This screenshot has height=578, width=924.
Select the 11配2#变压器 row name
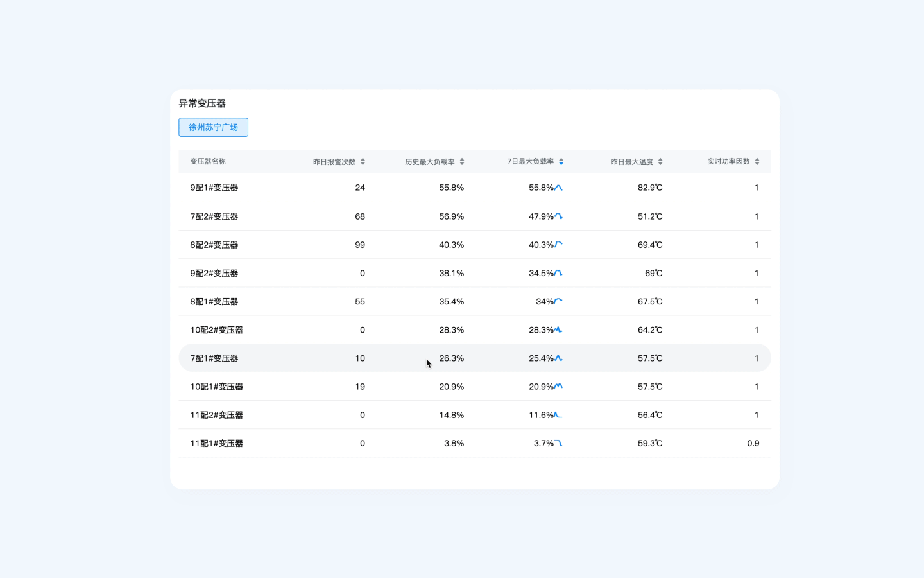[216, 415]
